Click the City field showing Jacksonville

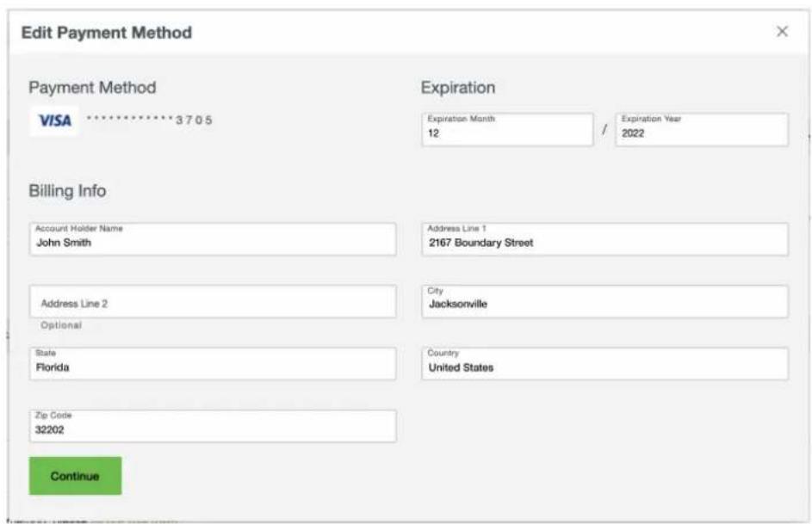coord(604,301)
